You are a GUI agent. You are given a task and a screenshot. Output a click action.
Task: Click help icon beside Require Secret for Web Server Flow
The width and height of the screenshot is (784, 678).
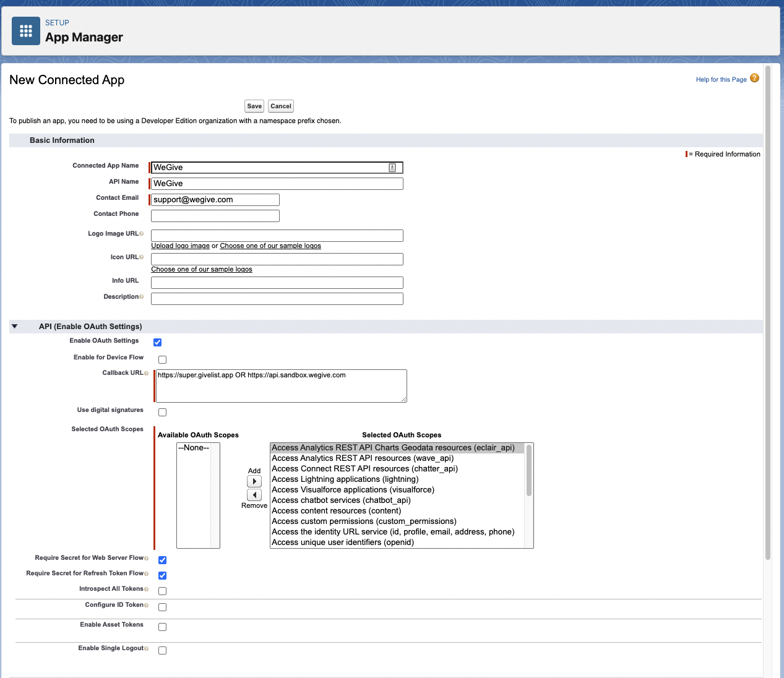point(147,558)
